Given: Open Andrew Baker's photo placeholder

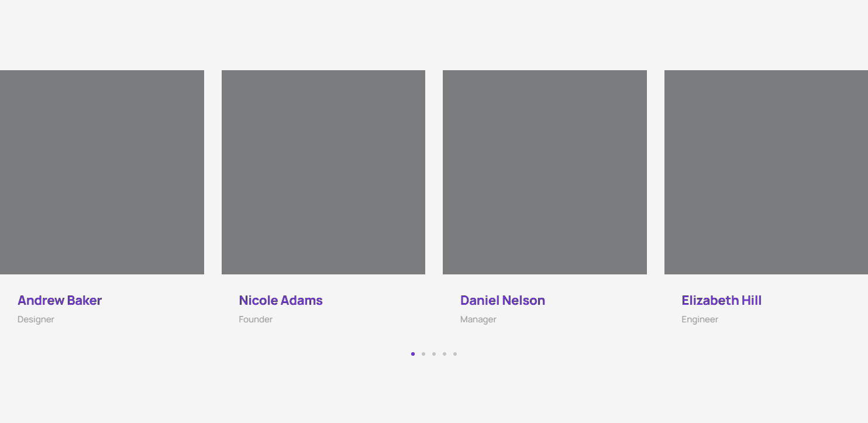Looking at the screenshot, I should pos(102,172).
